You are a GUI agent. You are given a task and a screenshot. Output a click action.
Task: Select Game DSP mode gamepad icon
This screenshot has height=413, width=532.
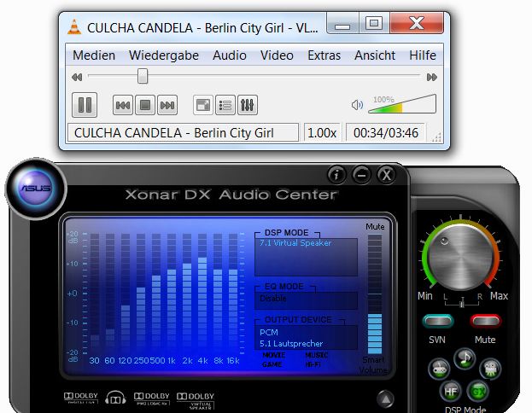tap(439, 369)
